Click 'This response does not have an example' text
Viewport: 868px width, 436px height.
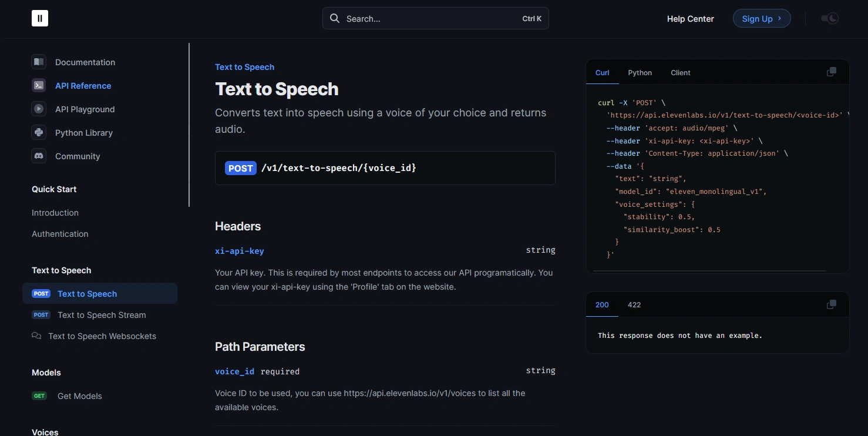click(680, 336)
